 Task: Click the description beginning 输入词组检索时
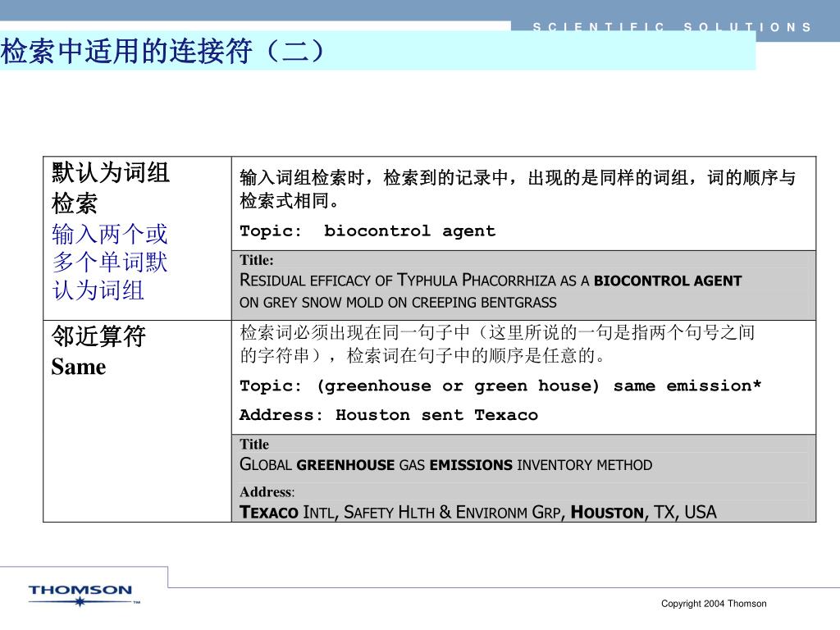coord(518,189)
